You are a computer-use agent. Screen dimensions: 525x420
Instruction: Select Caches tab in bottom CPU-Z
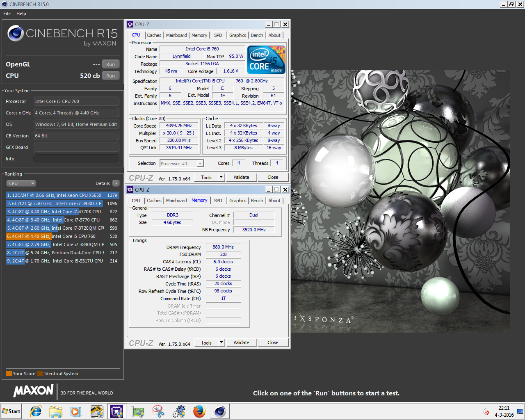(x=154, y=201)
